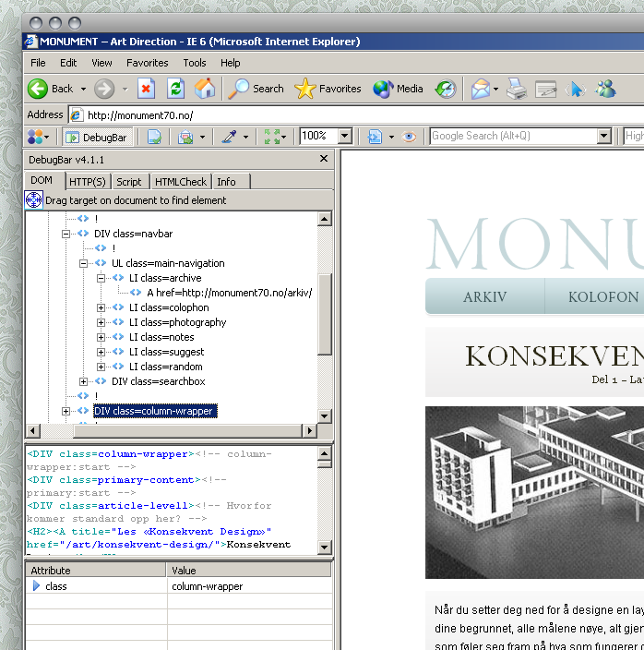Open the eyedropper dropdown arrow

click(x=245, y=137)
